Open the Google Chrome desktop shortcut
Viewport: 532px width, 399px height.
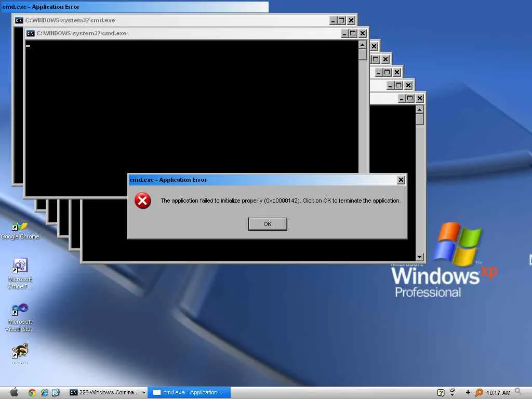[20, 230]
